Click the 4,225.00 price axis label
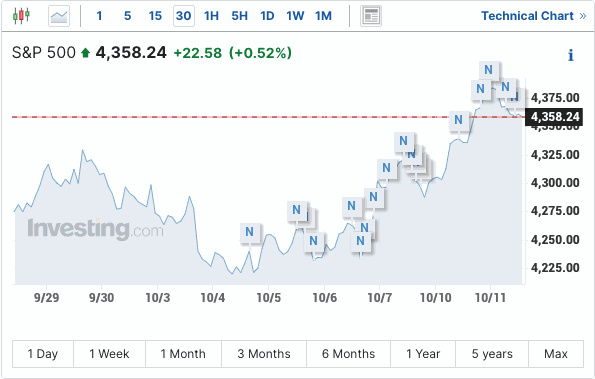 tap(555, 268)
